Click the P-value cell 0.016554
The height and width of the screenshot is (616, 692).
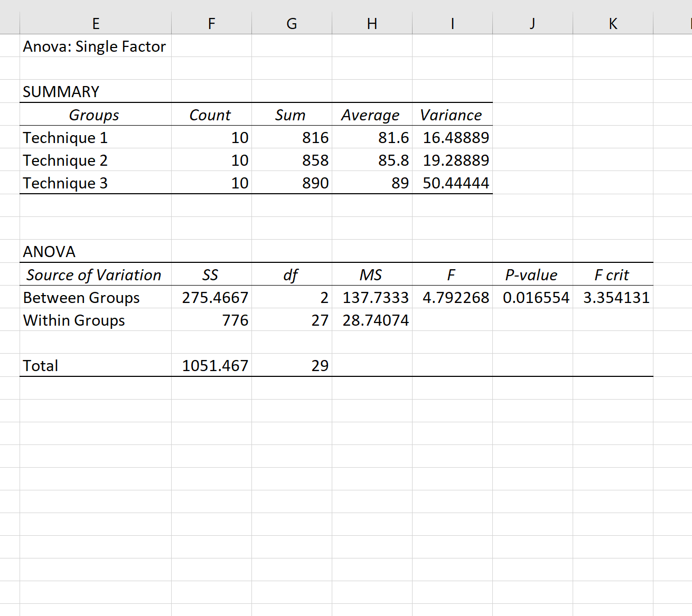532,297
